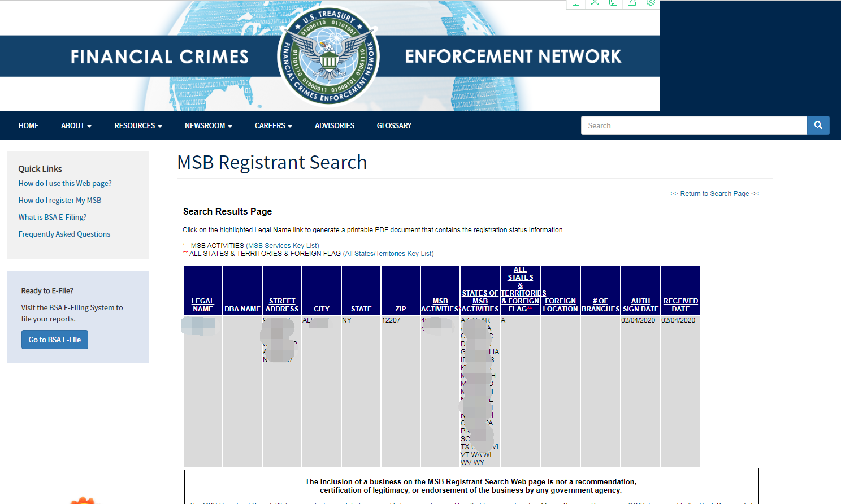Click the Go to BSA E-File button
This screenshot has width=841, height=504.
(54, 339)
